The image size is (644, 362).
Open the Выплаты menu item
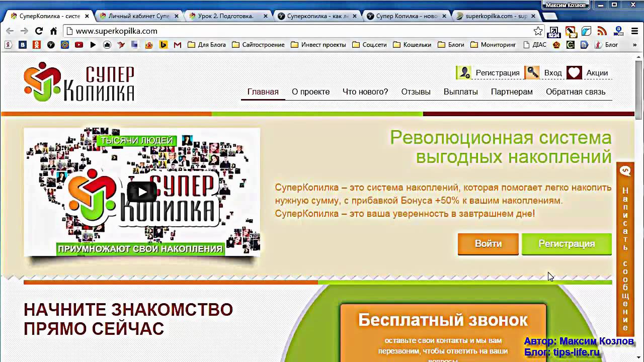coord(460,92)
